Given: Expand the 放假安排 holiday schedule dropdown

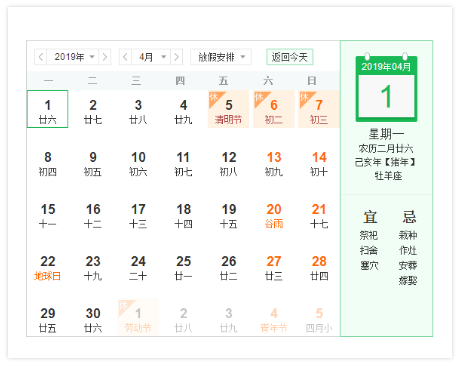Looking at the screenshot, I should 221,57.
